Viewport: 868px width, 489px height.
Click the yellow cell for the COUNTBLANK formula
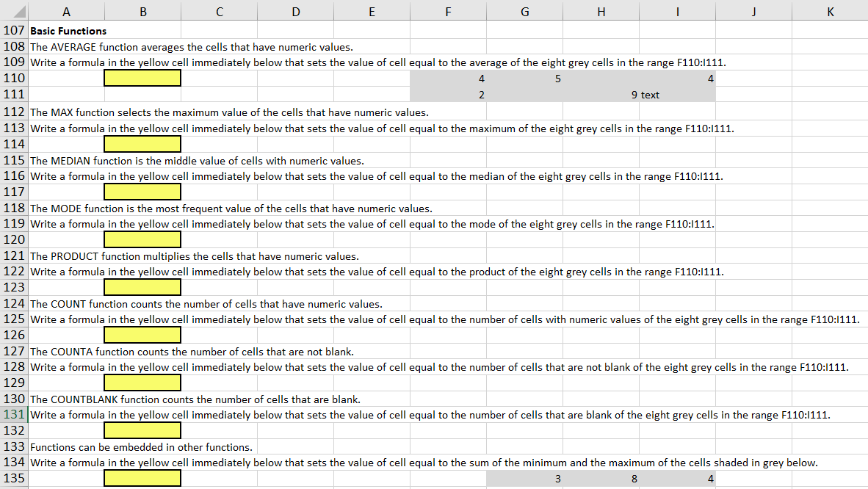click(142, 430)
